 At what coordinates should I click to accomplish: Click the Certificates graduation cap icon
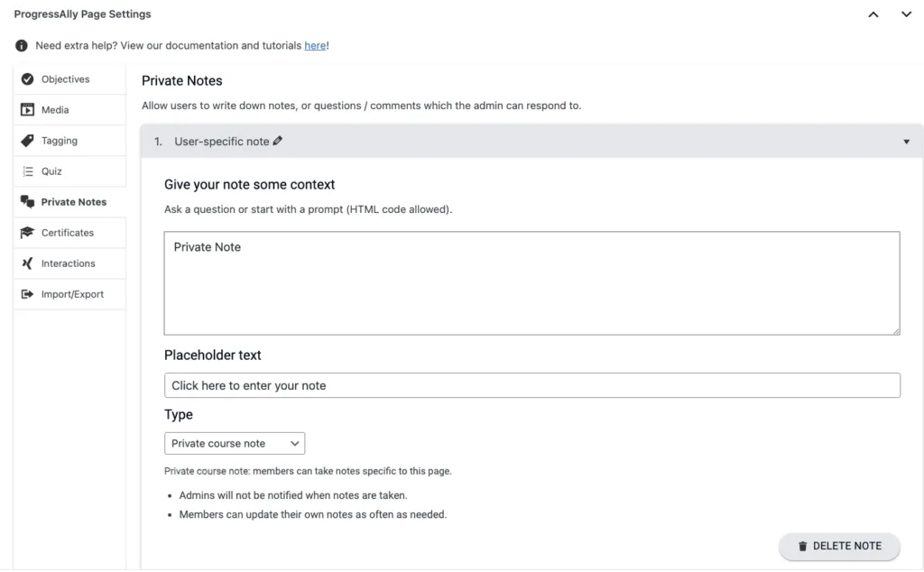click(27, 233)
